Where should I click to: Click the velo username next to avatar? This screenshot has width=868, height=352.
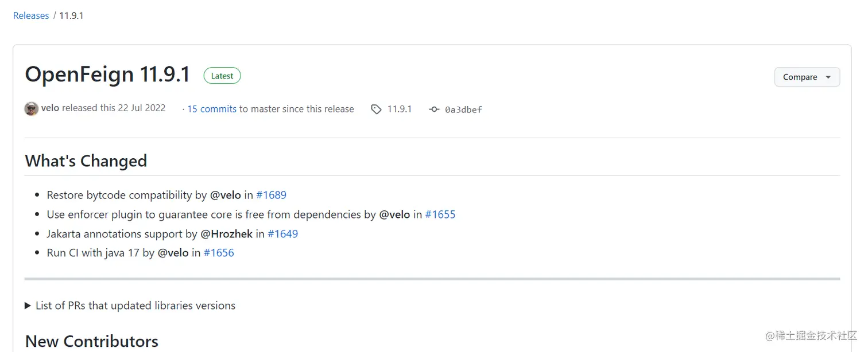(50, 108)
